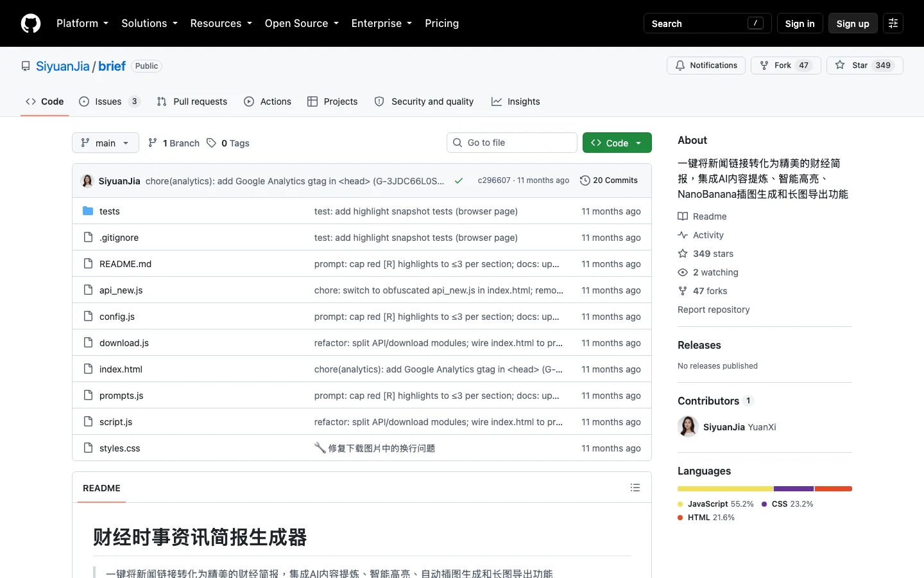Click the history clock icon by 20 Commits
The height and width of the screenshot is (578, 924).
585,180
